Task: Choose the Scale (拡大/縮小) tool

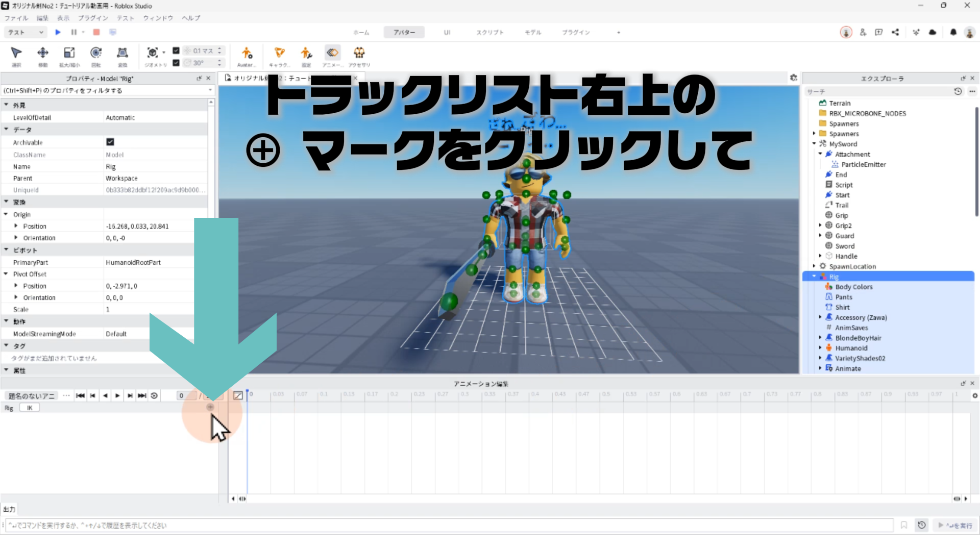Action: click(69, 53)
